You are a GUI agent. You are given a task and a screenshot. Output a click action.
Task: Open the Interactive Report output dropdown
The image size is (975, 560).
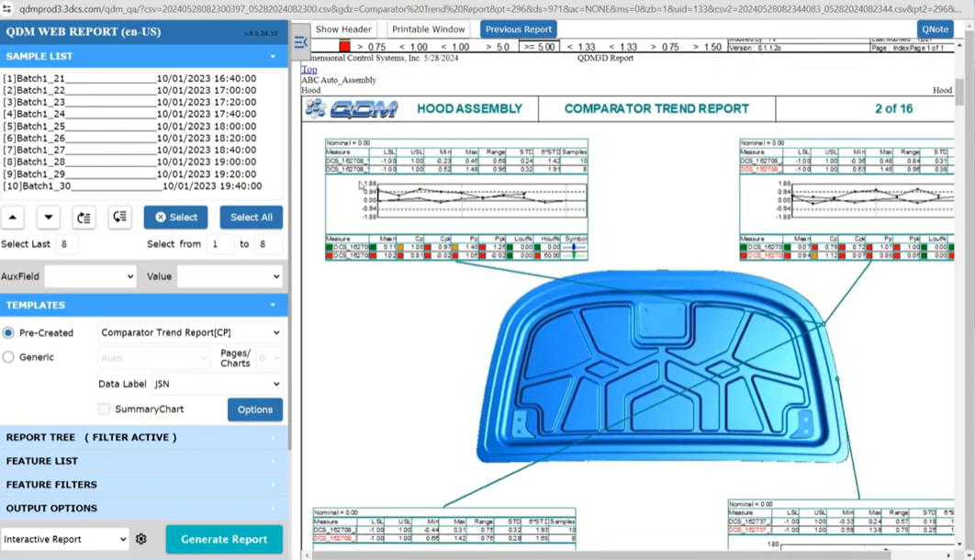(64, 539)
